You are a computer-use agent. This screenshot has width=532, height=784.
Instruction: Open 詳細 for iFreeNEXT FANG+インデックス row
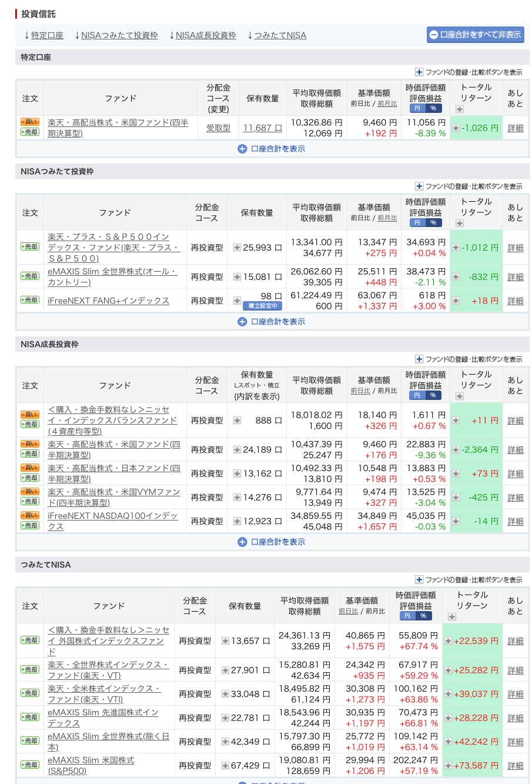pos(516,301)
